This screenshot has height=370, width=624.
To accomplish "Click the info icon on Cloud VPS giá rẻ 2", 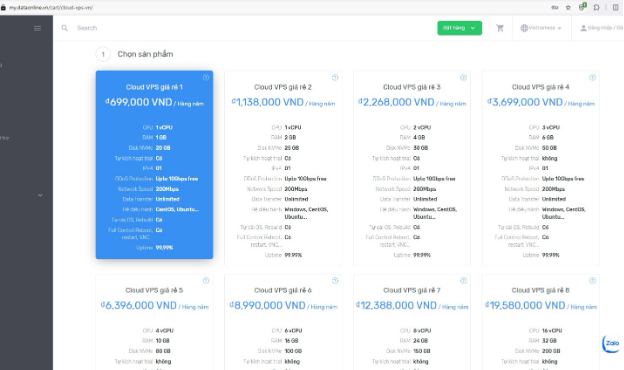I will [335, 78].
